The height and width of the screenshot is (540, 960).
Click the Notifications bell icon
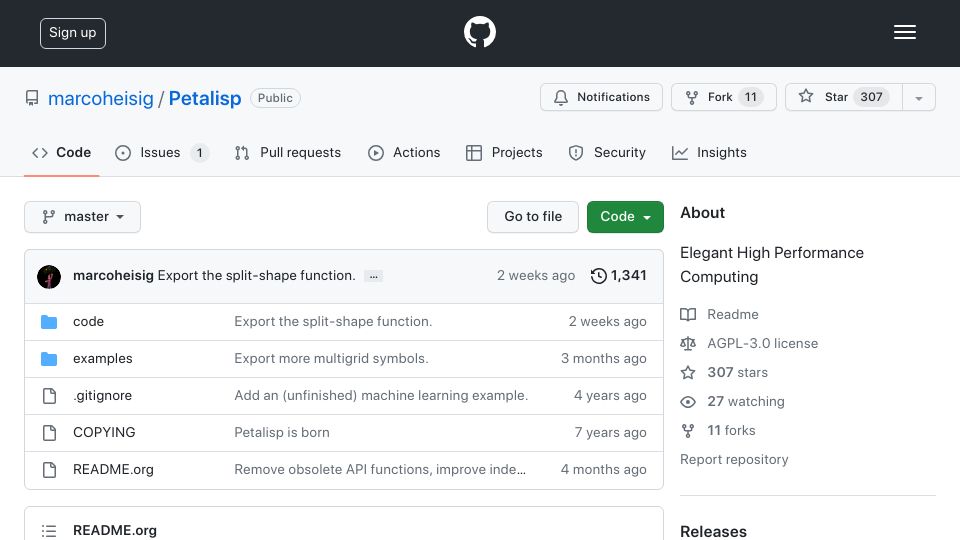560,97
